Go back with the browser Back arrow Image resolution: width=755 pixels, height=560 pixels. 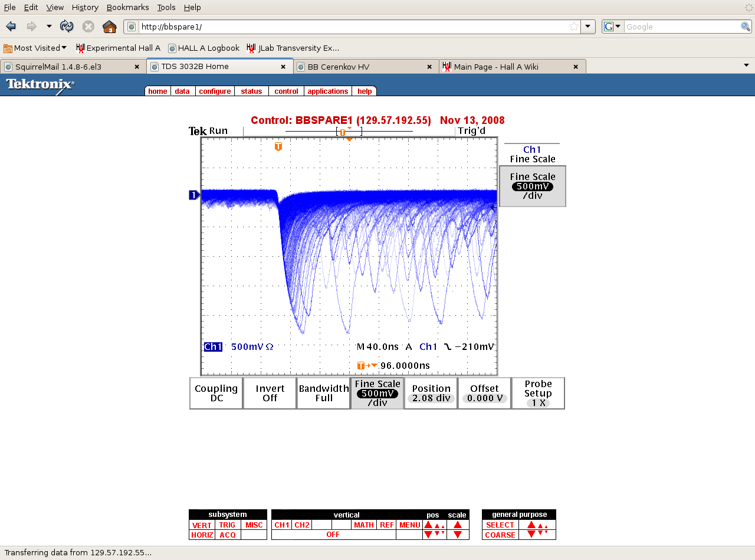pos(11,27)
